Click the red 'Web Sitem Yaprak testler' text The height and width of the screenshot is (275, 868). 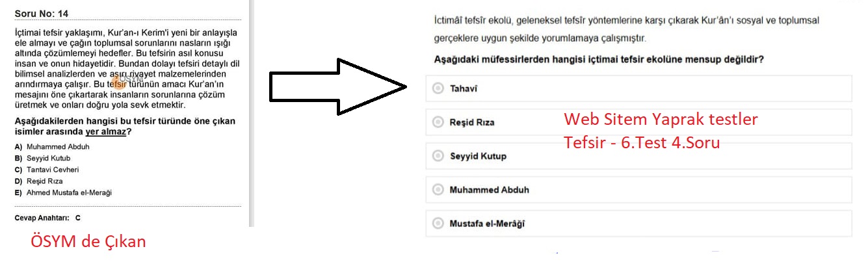661,120
